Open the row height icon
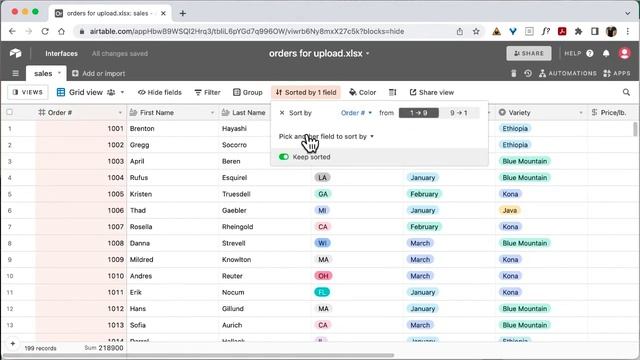The image size is (640, 360). coord(392,92)
